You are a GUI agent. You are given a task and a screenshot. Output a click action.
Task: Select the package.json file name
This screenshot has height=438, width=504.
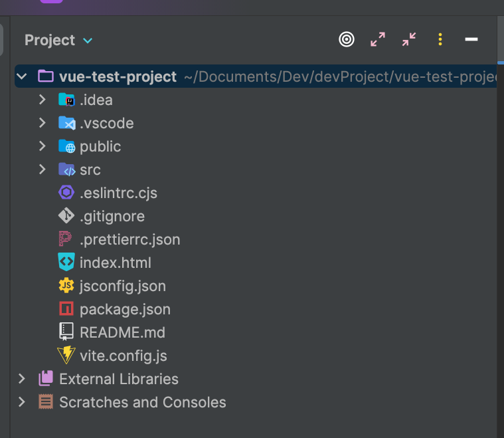tap(125, 310)
